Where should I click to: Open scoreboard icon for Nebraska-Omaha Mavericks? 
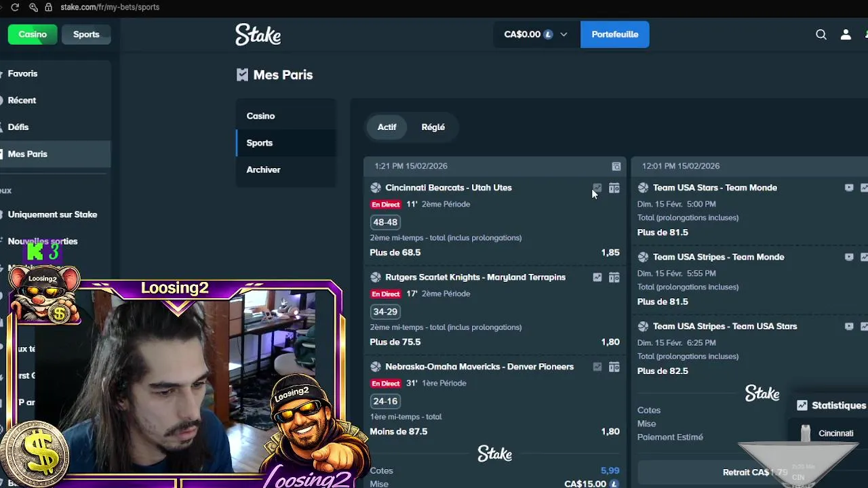[x=614, y=367]
